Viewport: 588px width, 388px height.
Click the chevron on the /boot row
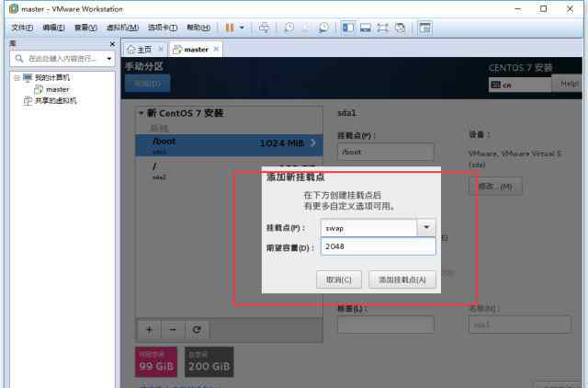[x=313, y=143]
